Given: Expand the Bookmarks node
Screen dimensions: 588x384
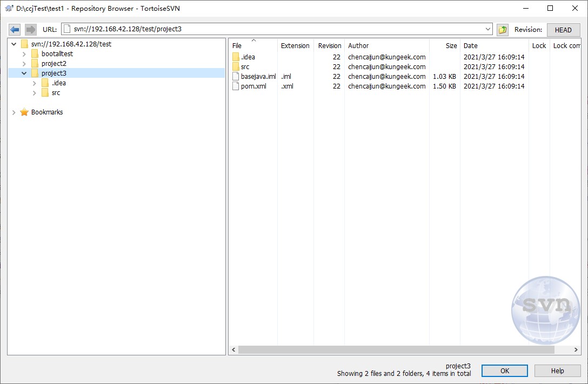Looking at the screenshot, I should tap(14, 112).
